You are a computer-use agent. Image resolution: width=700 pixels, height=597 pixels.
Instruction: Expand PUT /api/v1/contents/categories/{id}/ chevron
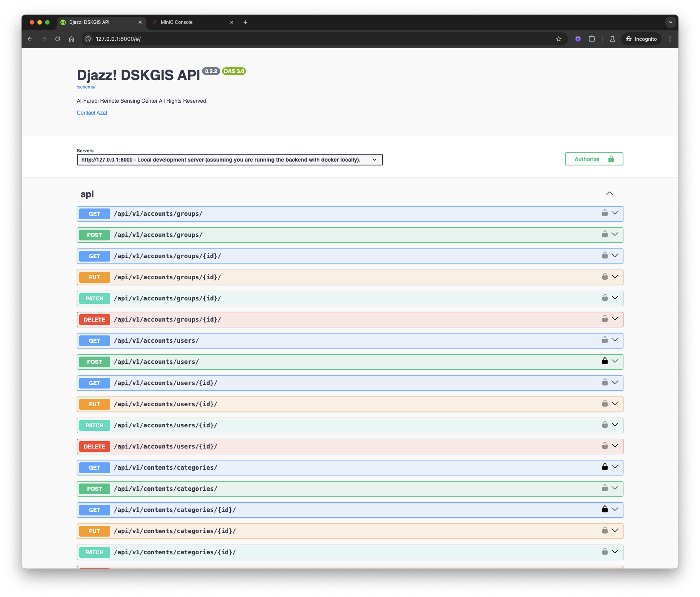[615, 530]
